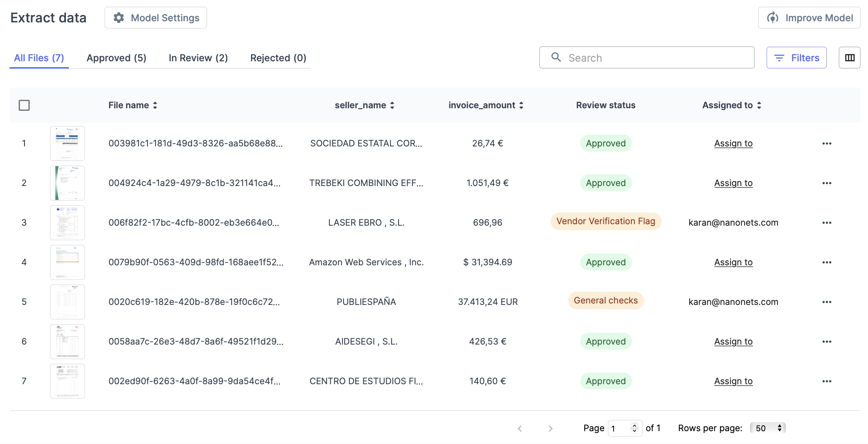
Task: Open three-dot menu for PUBLIESPAÑA row
Action: coord(827,302)
